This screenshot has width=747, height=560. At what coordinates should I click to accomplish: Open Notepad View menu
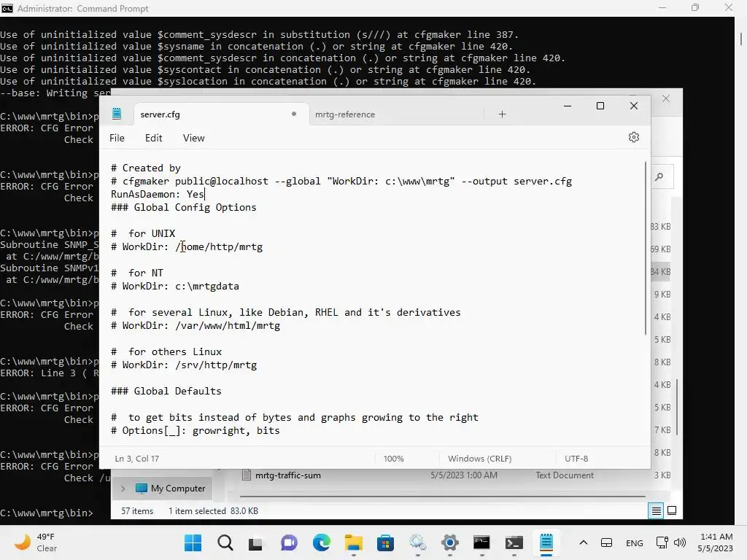click(193, 138)
